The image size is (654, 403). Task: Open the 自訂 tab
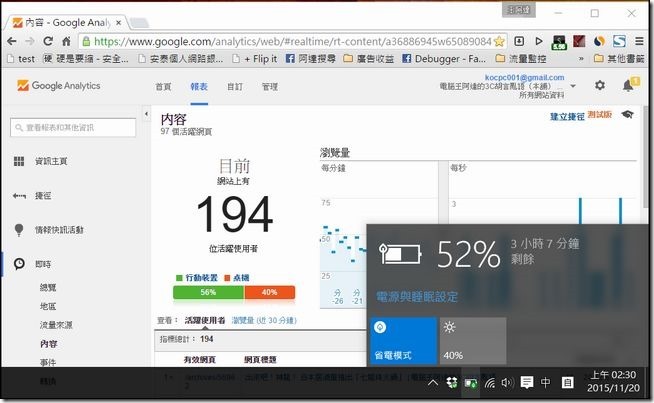(x=235, y=87)
